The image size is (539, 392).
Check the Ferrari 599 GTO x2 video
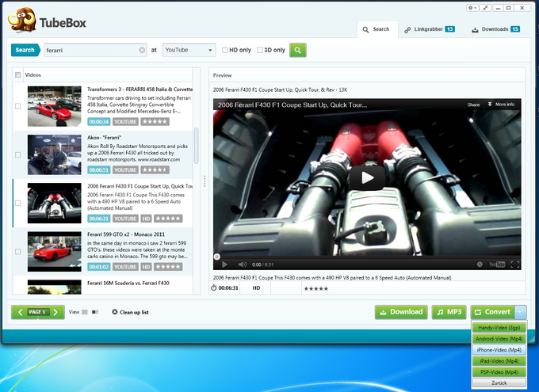click(x=18, y=252)
